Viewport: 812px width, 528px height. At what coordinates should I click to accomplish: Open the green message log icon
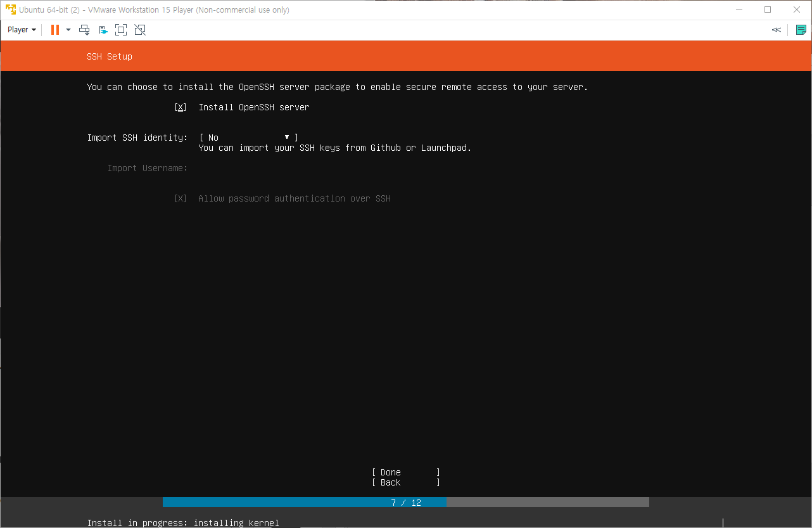(801, 30)
